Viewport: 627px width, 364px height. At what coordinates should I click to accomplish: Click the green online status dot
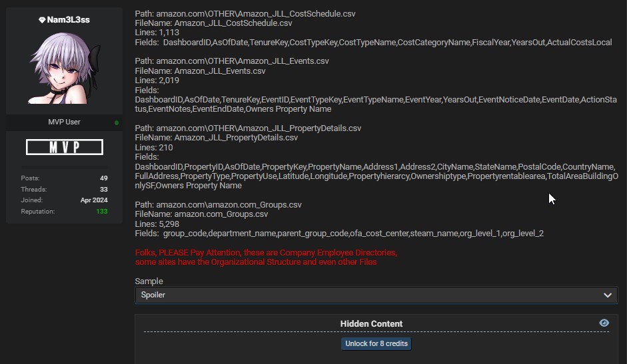[117, 122]
